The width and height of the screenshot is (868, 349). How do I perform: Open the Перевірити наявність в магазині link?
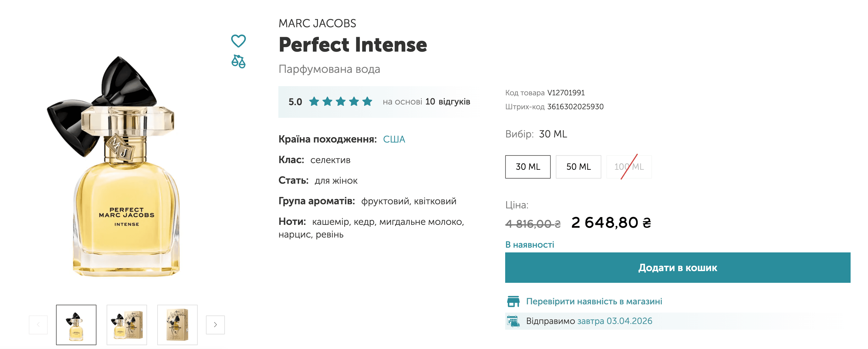[594, 301]
